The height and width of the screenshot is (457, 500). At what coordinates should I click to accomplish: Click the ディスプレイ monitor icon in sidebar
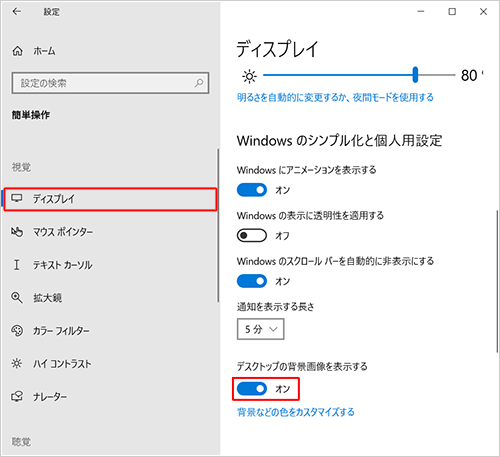pyautogui.click(x=17, y=198)
